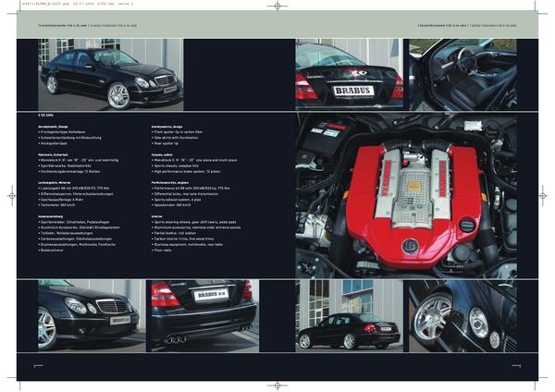555x392 pixels.
Task: Open the sedan rear-side view by building photo
Action: point(350,315)
